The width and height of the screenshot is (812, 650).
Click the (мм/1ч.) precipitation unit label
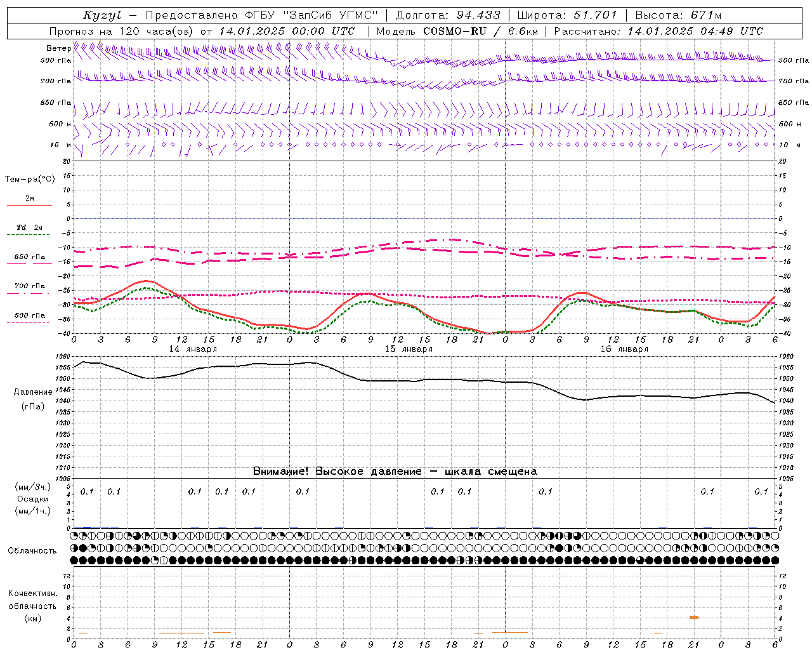coord(33,511)
